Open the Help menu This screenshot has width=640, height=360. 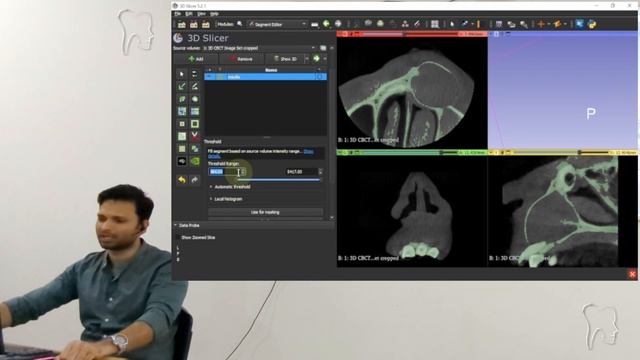(x=214, y=14)
